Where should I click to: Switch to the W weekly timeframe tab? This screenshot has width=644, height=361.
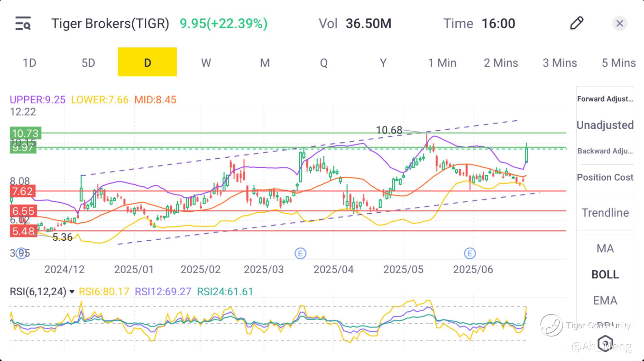pyautogui.click(x=206, y=63)
